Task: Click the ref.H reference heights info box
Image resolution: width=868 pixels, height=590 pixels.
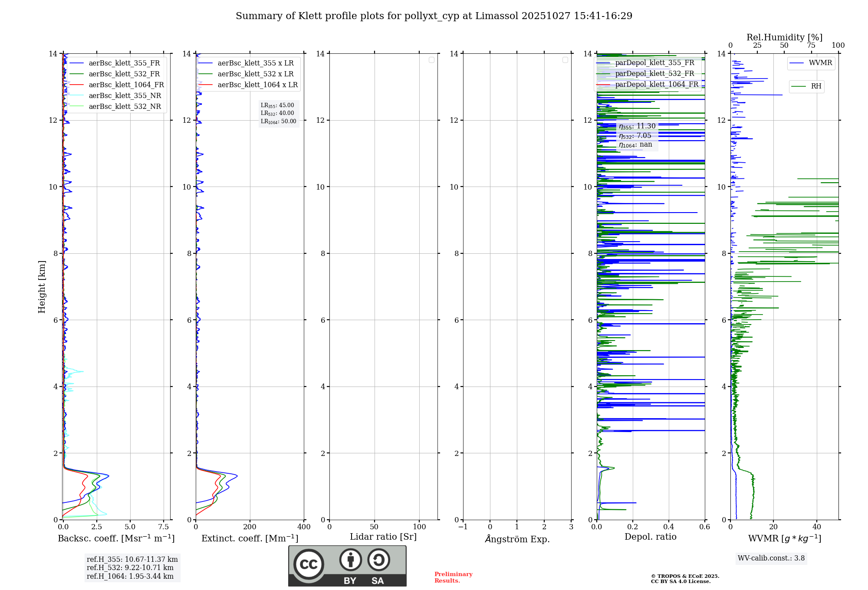Action: coord(132,568)
